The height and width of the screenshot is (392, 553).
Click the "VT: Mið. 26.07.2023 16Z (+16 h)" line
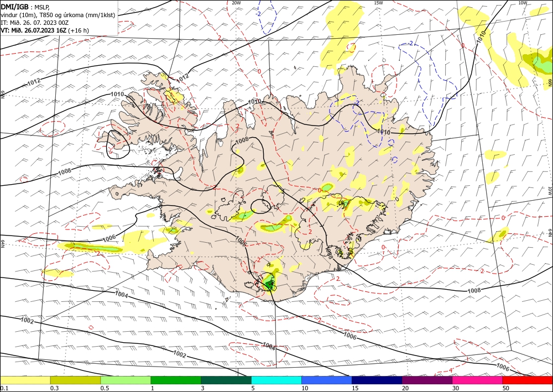45,30
